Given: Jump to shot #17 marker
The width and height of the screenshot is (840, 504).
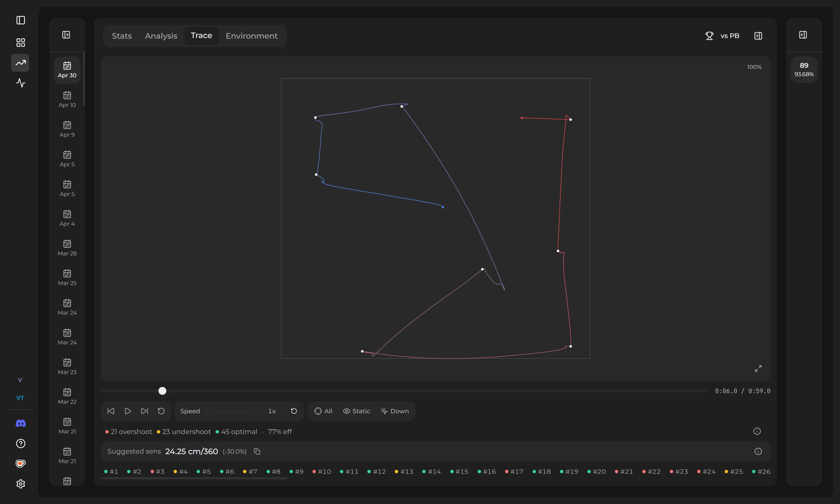Looking at the screenshot, I should pyautogui.click(x=514, y=472).
